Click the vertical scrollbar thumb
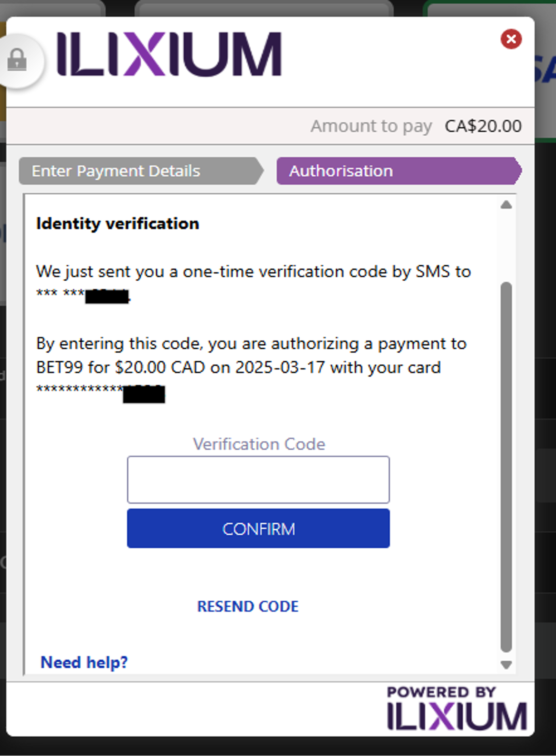556x756 pixels. click(506, 464)
